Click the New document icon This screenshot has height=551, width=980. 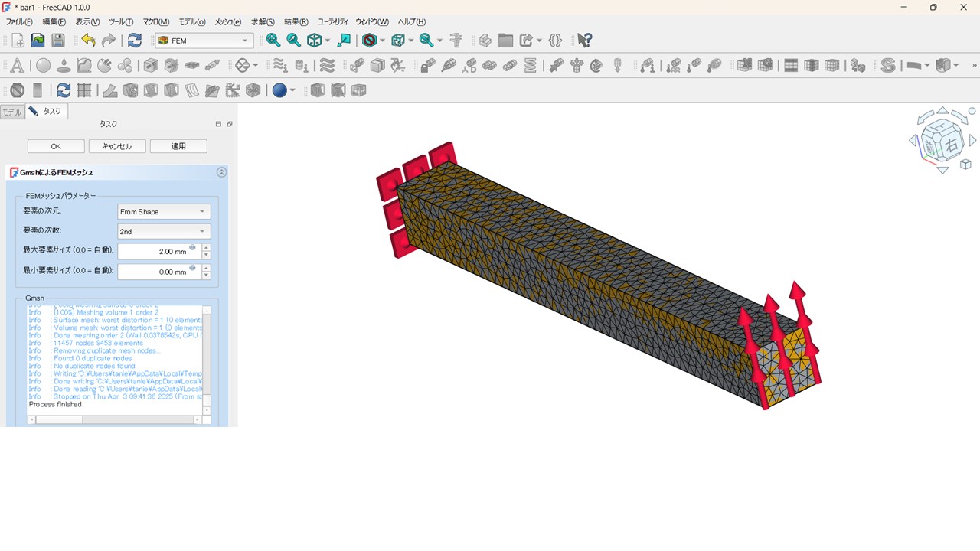click(17, 41)
